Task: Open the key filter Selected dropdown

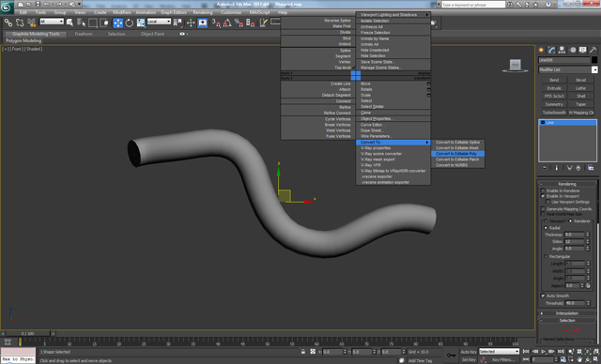Action: [499, 352]
